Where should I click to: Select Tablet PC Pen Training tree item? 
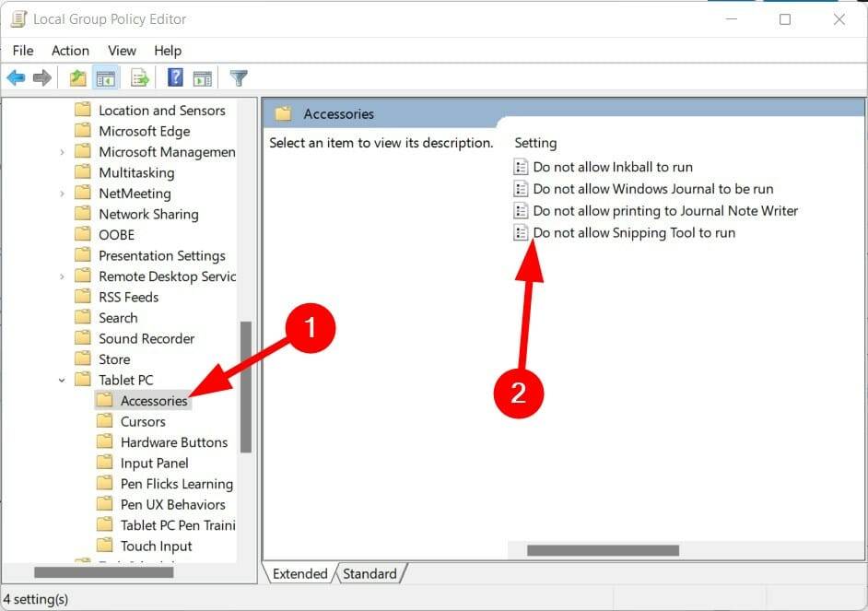pyautogui.click(x=178, y=525)
